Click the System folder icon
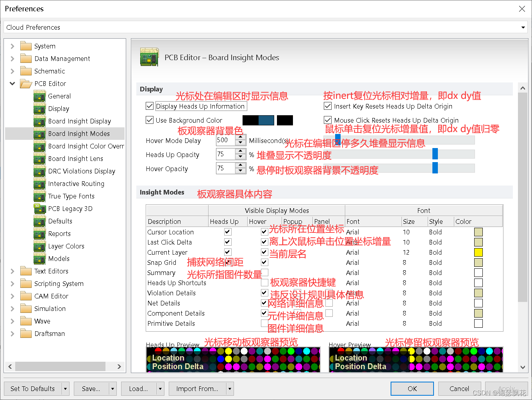The width and height of the screenshot is (532, 400). (x=26, y=46)
